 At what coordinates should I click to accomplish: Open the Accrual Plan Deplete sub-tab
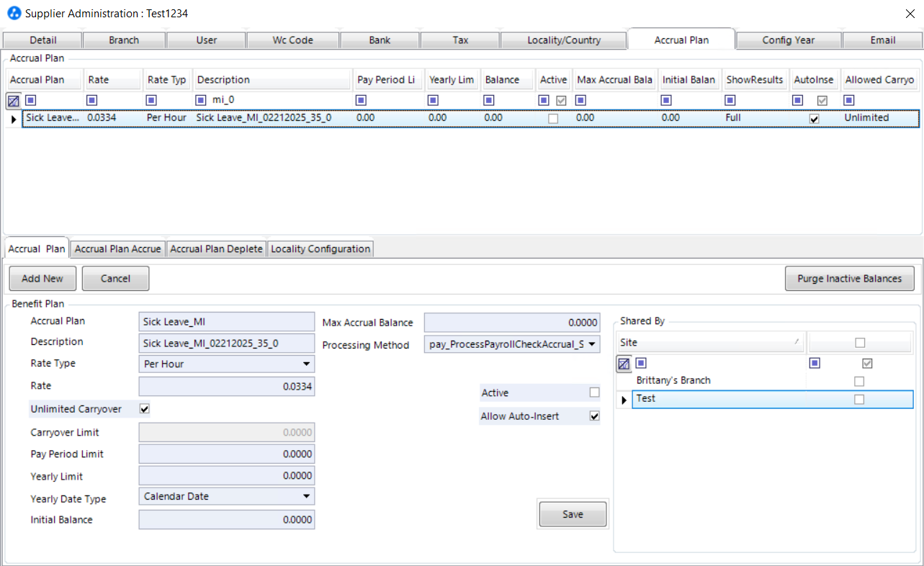(x=217, y=248)
